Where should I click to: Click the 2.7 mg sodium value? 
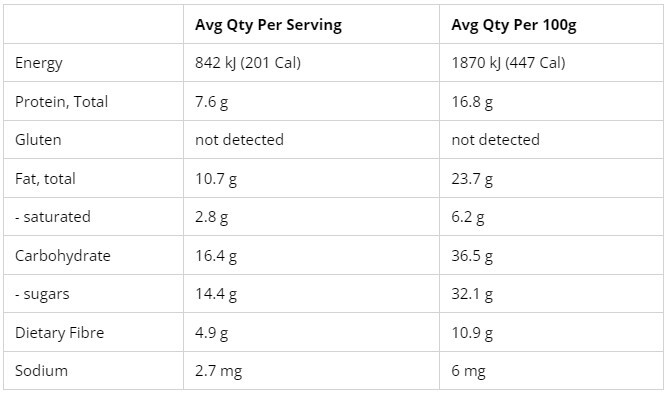[219, 371]
